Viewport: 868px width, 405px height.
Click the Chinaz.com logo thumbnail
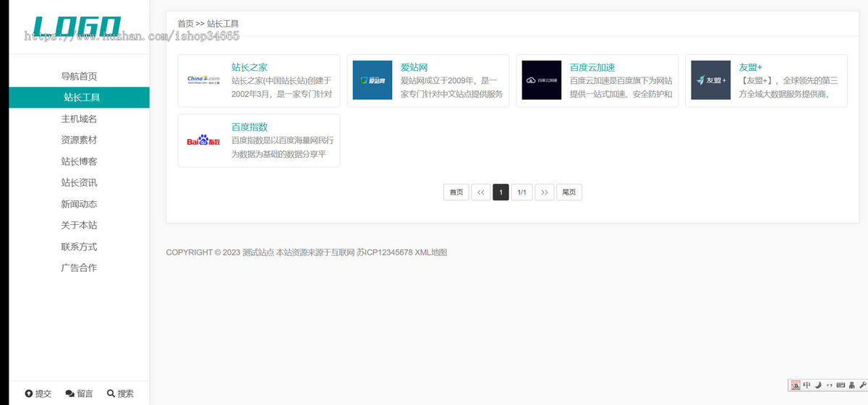click(203, 80)
